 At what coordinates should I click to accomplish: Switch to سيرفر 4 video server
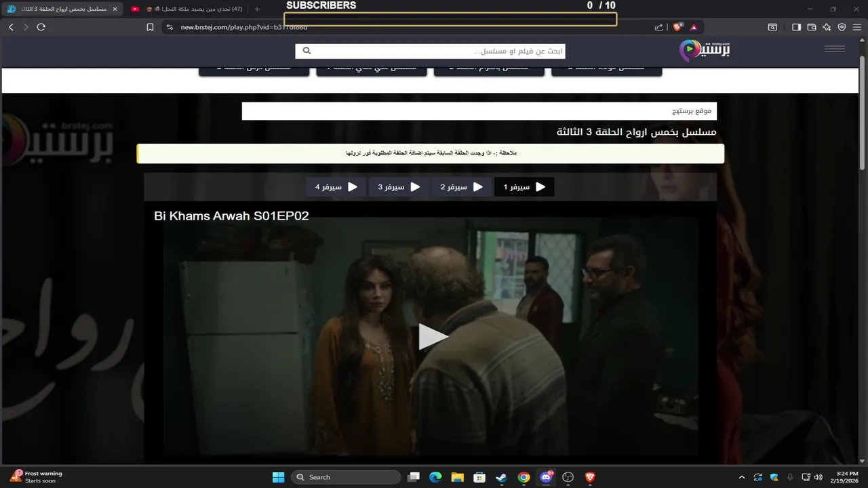coord(336,187)
